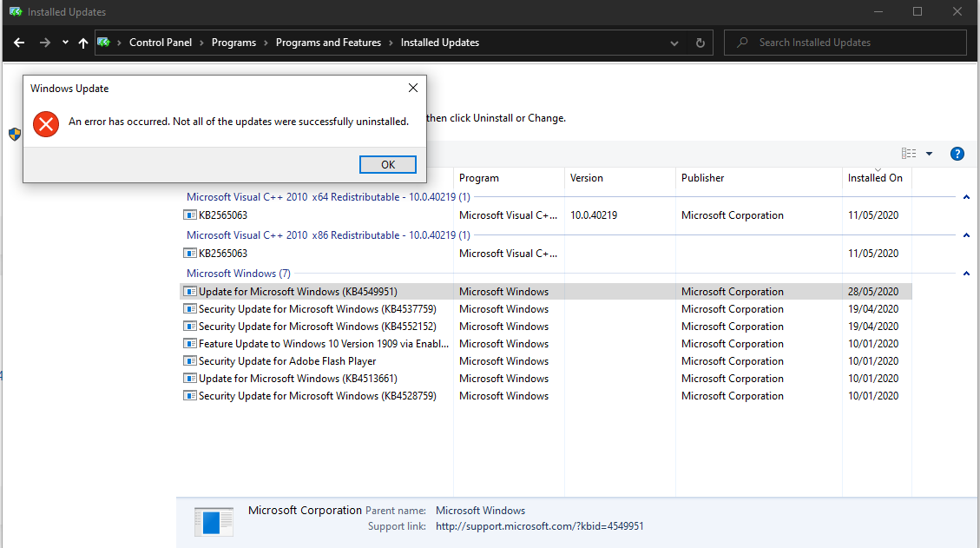Click the x64 KB2565063 row icon
Screen dimensions: 980x548
point(190,215)
